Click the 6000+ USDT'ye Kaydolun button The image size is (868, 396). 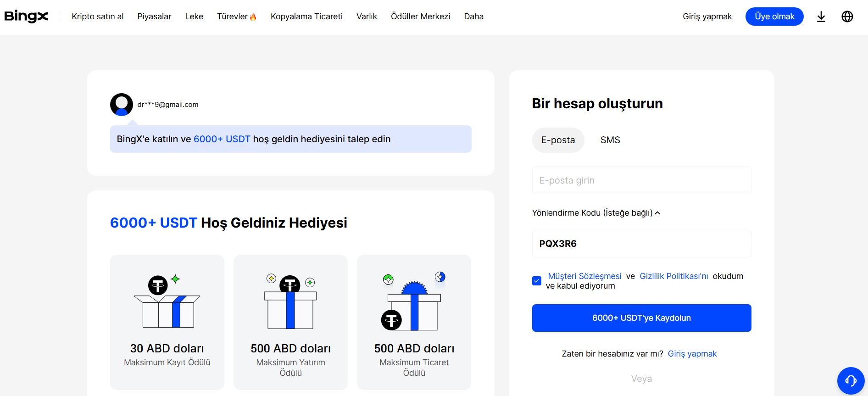click(641, 318)
